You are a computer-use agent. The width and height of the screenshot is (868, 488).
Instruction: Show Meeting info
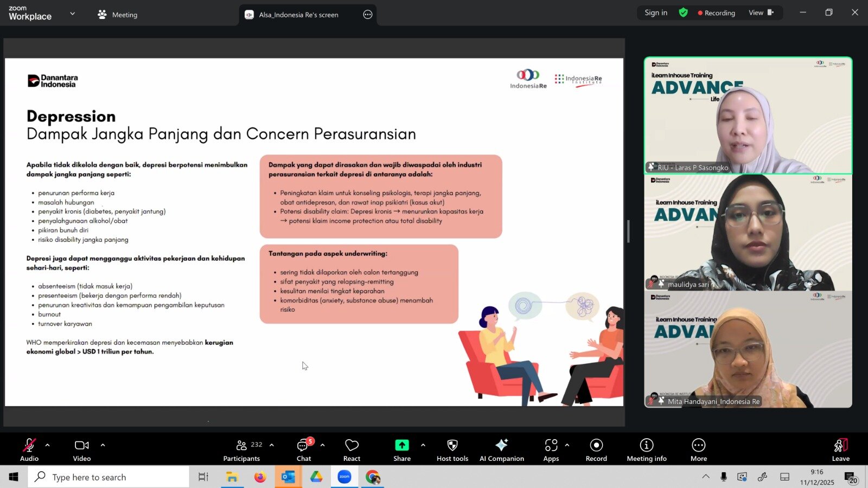point(647,450)
